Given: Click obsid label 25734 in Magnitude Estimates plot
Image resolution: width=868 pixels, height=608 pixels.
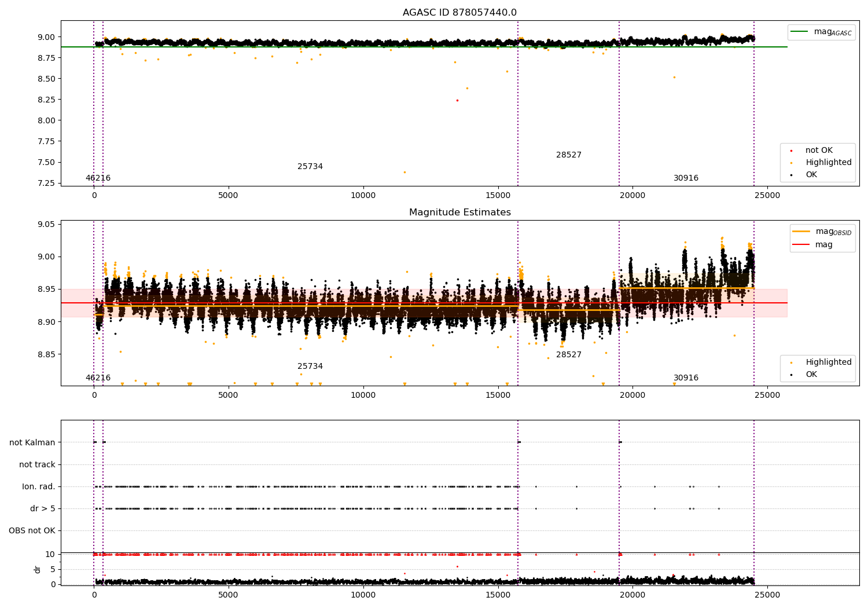Looking at the screenshot, I should (x=310, y=367).
